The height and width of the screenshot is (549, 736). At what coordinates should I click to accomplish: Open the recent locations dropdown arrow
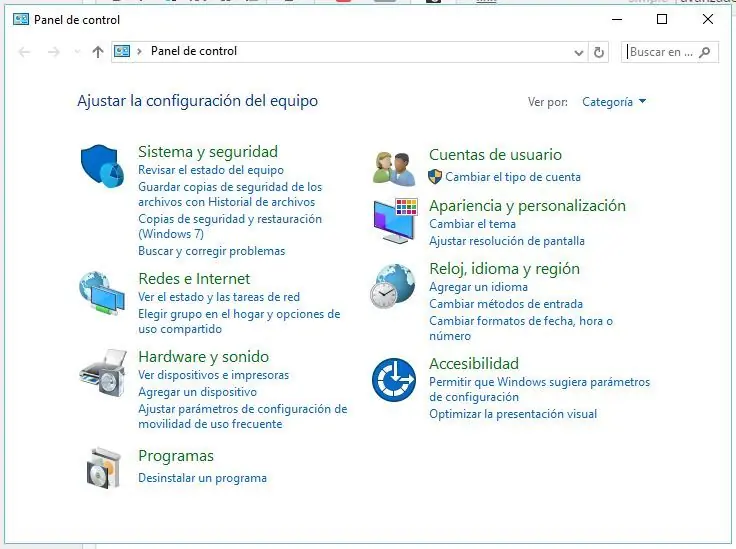(77, 52)
